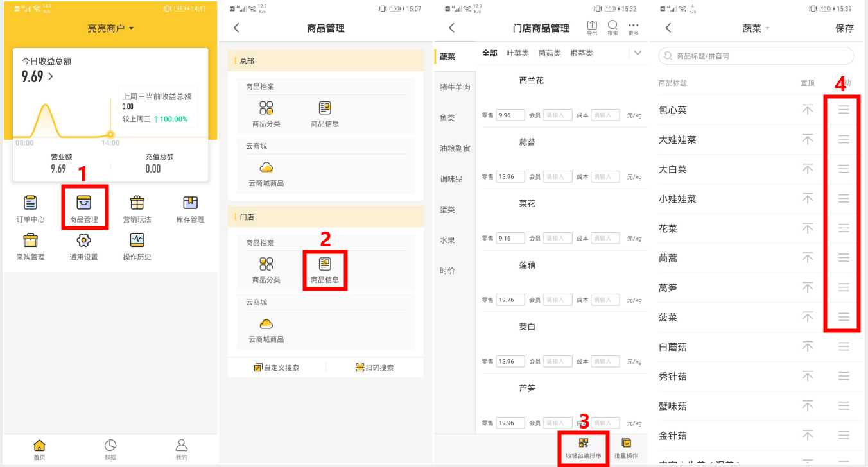Tap 保存 to save sort order

click(x=844, y=28)
